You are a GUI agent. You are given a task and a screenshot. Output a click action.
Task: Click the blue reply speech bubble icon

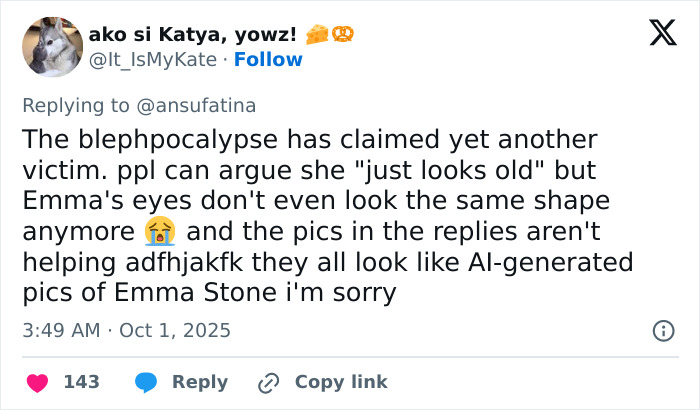tap(145, 382)
